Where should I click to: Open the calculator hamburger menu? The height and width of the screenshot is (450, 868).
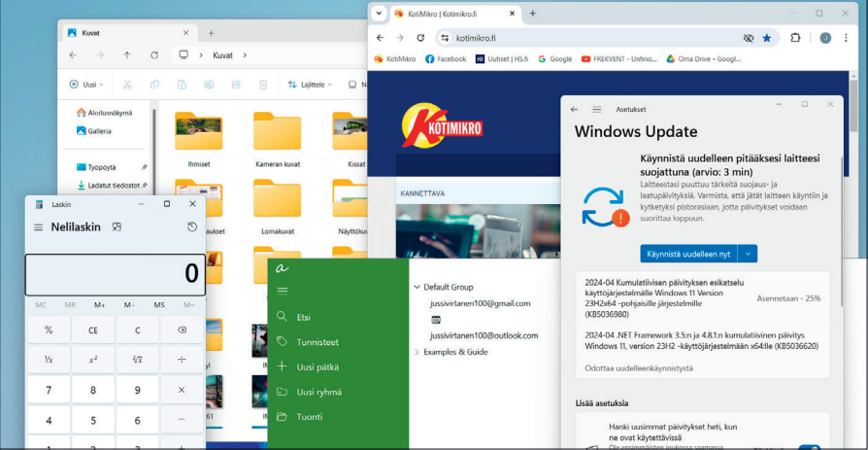(38, 227)
